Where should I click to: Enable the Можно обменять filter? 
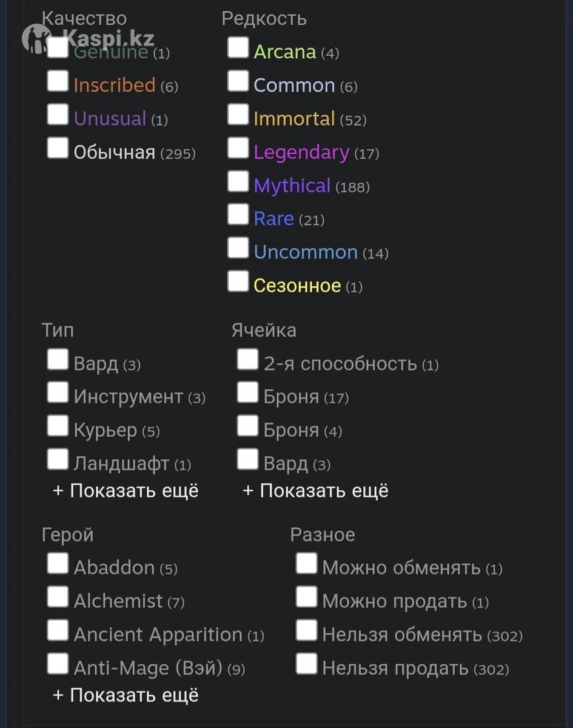[x=306, y=564]
